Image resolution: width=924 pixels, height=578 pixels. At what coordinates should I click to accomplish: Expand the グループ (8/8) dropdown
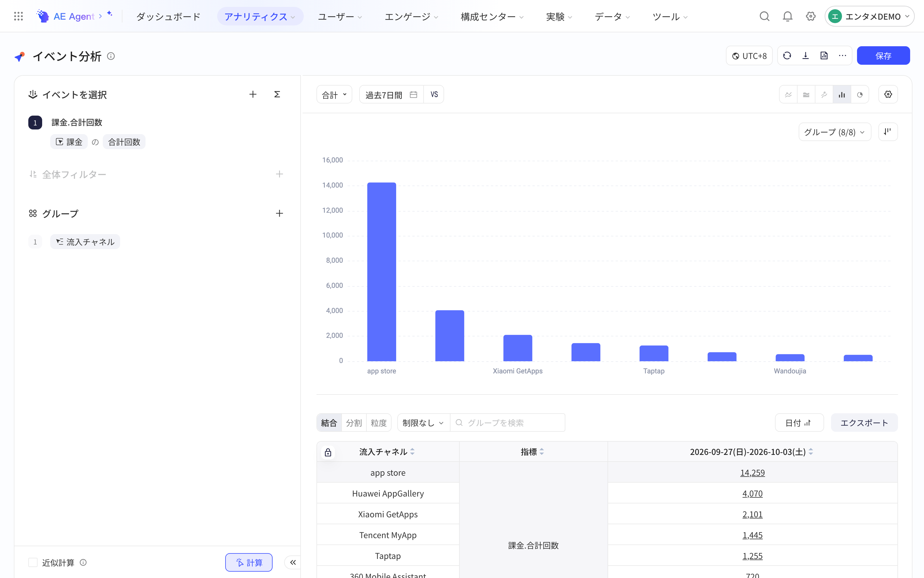tap(835, 132)
